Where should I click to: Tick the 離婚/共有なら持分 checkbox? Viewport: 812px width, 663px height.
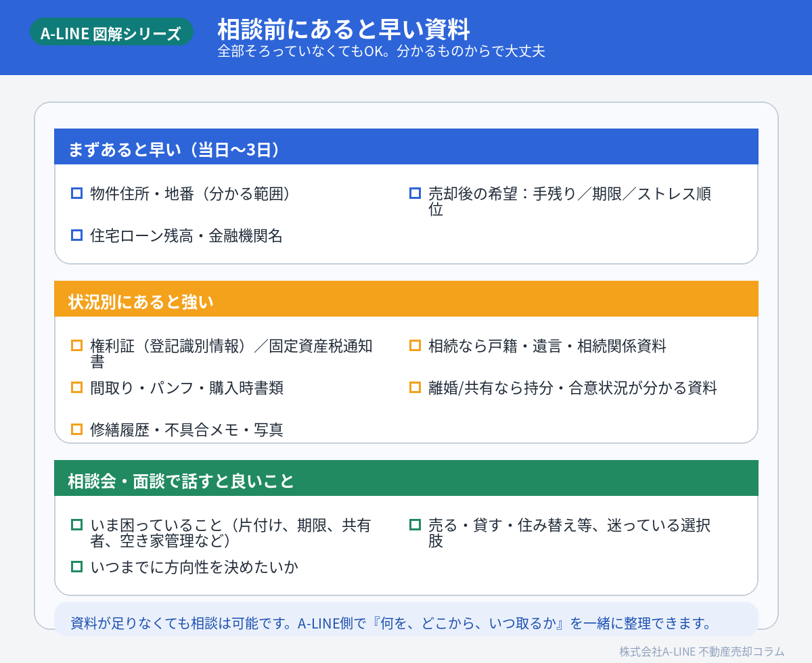coord(415,388)
